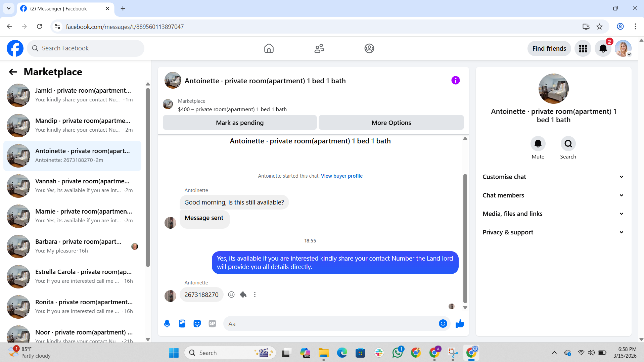Open Windows Start menu
644x362 pixels.
tap(174, 353)
